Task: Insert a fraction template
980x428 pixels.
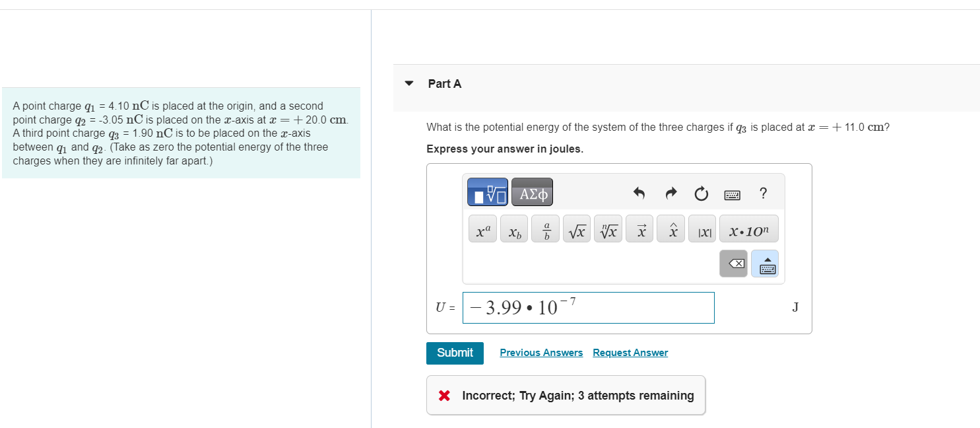Action: tap(544, 229)
